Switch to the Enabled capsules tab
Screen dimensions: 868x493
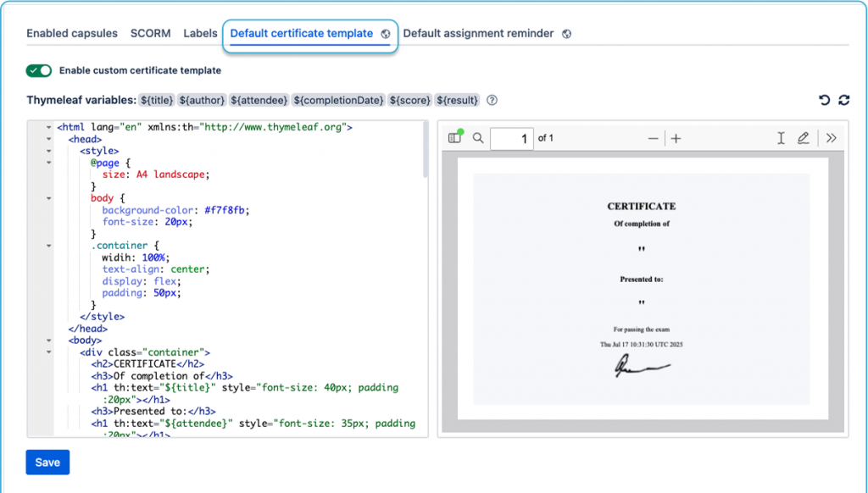72,34
